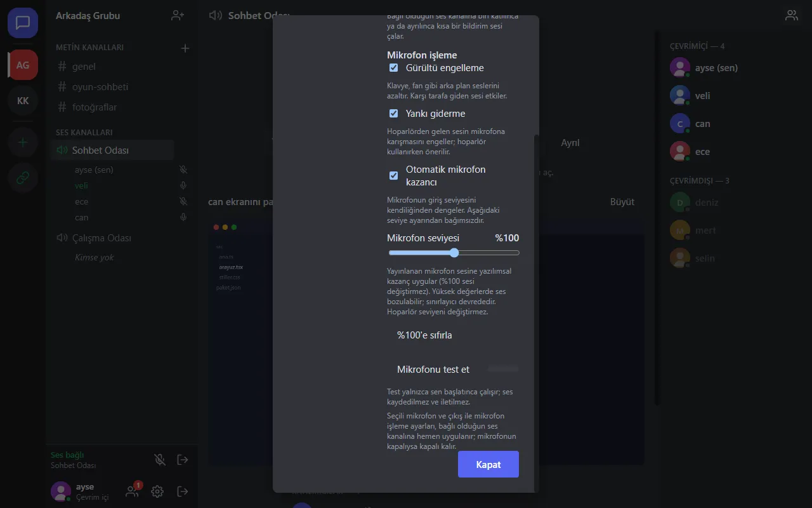The image size is (812, 508).
Task: Toggle member list icon at top right
Action: coord(792,15)
